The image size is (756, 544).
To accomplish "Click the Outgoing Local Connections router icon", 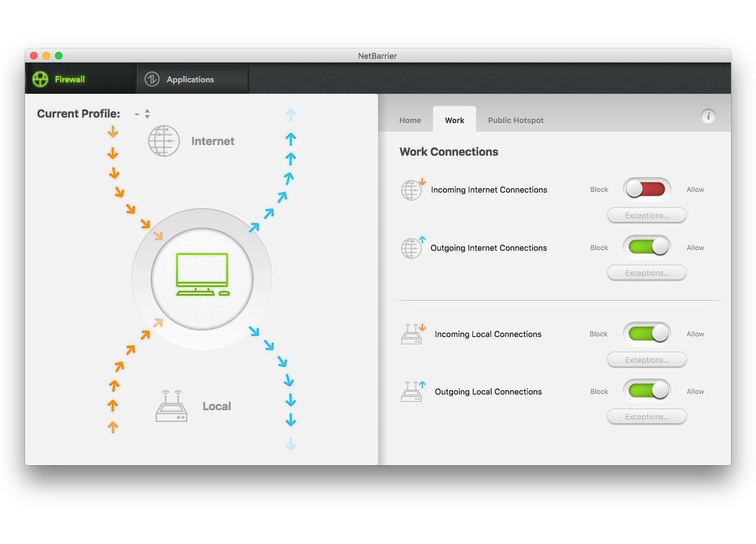I will click(412, 392).
